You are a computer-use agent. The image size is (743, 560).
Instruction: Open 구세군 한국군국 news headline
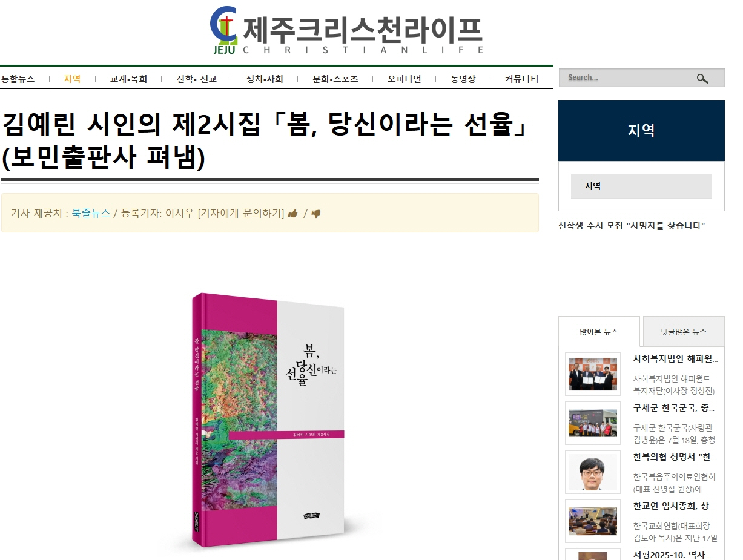pyautogui.click(x=675, y=408)
